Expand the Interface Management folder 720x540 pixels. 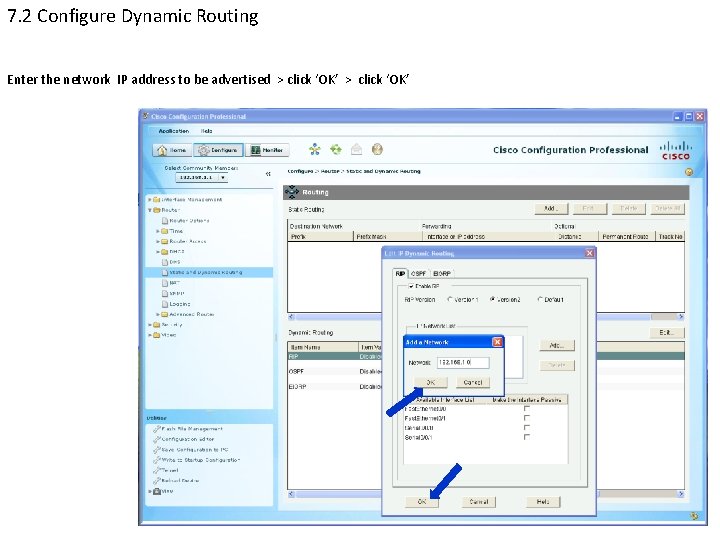coord(150,200)
